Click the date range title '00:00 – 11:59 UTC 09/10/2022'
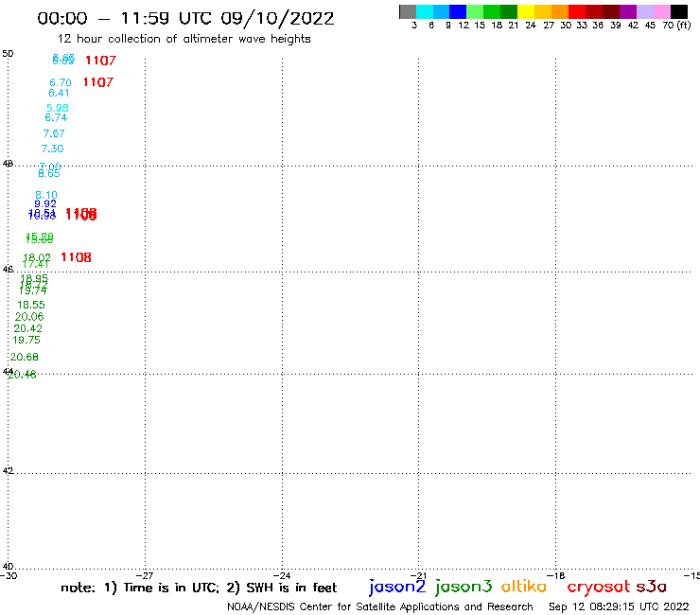 coord(185,19)
